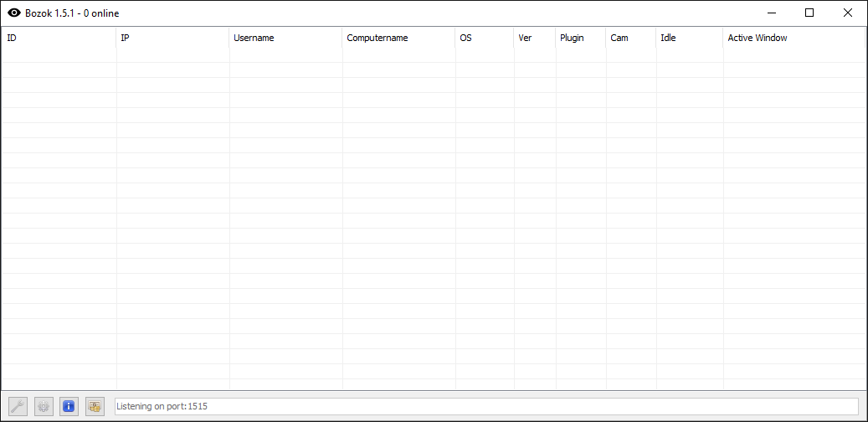Sort by the Plugin column
868x422 pixels.
580,38
